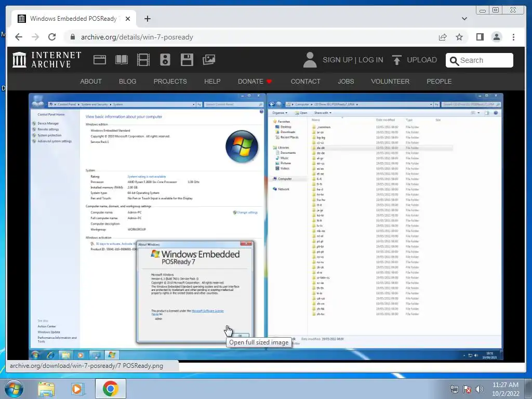Close the Windows Embedded POSReady tab
This screenshot has height=399, width=532.
128,19
